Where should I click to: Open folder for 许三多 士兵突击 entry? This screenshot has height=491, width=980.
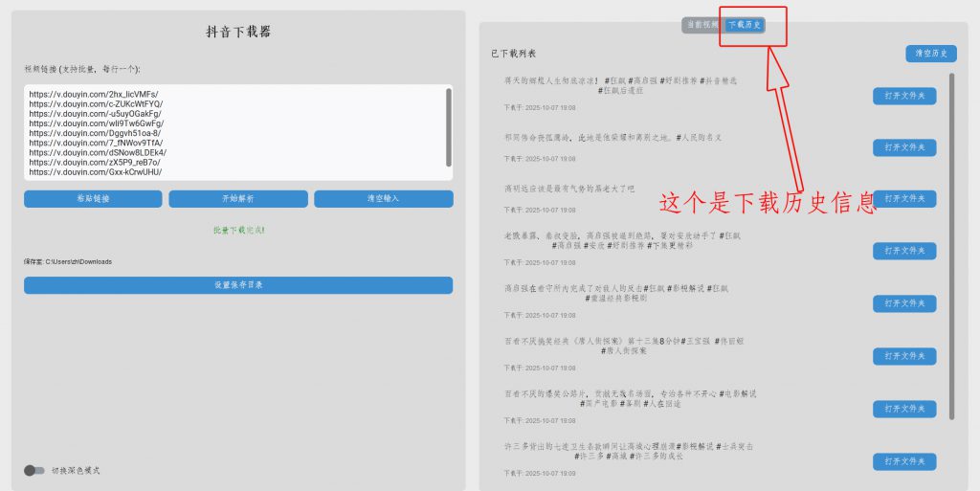(903, 461)
